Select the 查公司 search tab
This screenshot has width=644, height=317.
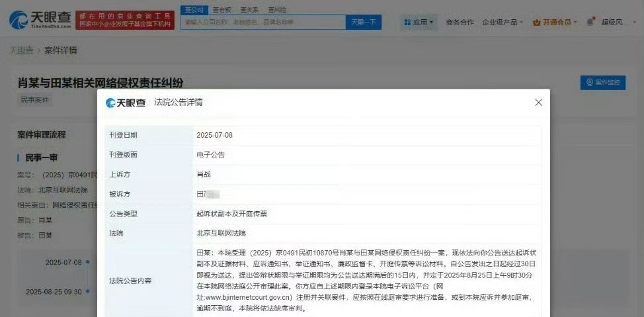pos(194,9)
